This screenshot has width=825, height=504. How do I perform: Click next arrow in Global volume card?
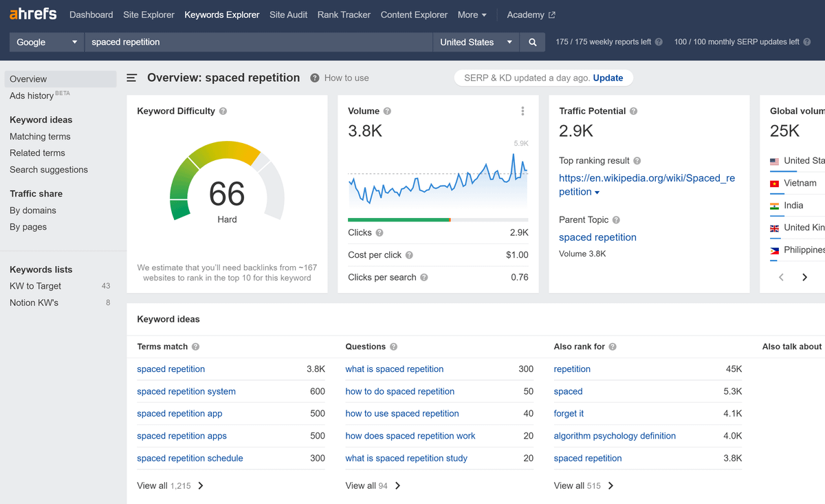804,277
